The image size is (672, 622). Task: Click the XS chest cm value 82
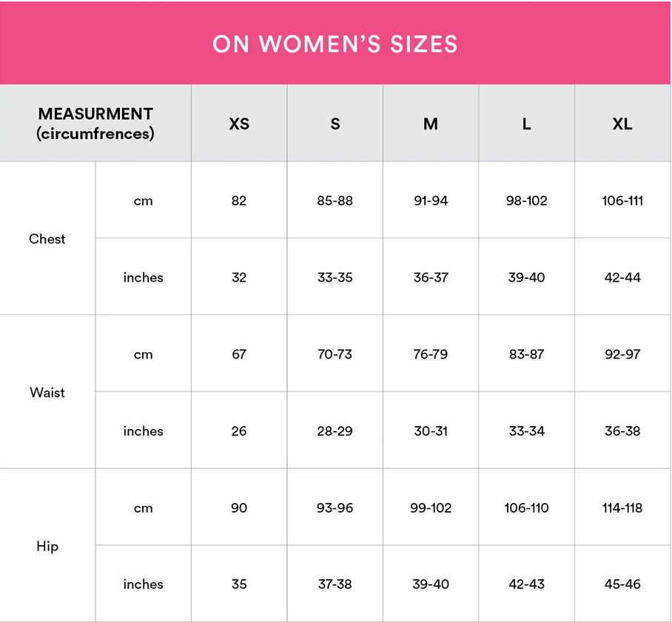click(239, 200)
